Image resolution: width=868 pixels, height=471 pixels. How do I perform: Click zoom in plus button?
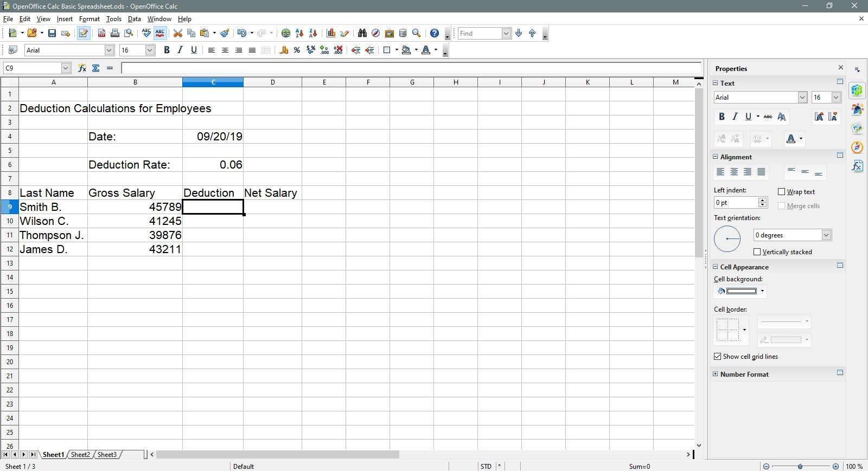pos(835,466)
